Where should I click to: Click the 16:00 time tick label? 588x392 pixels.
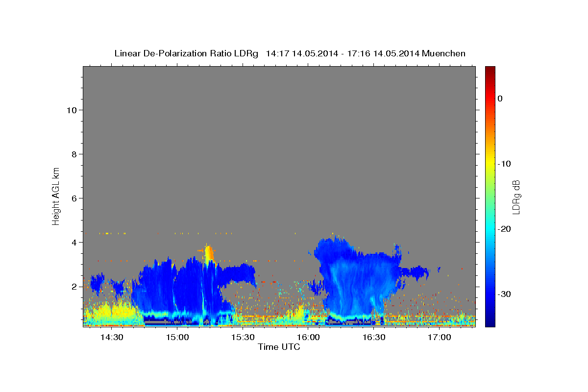(x=309, y=338)
